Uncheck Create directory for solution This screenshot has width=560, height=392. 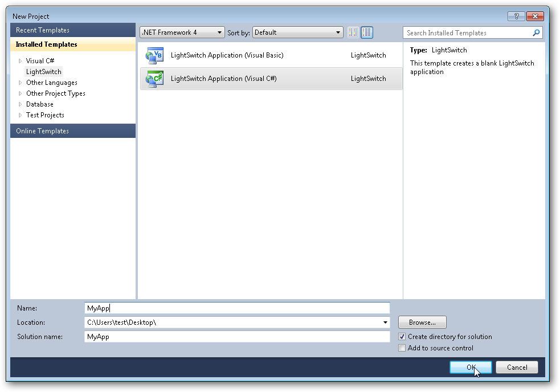click(x=402, y=337)
